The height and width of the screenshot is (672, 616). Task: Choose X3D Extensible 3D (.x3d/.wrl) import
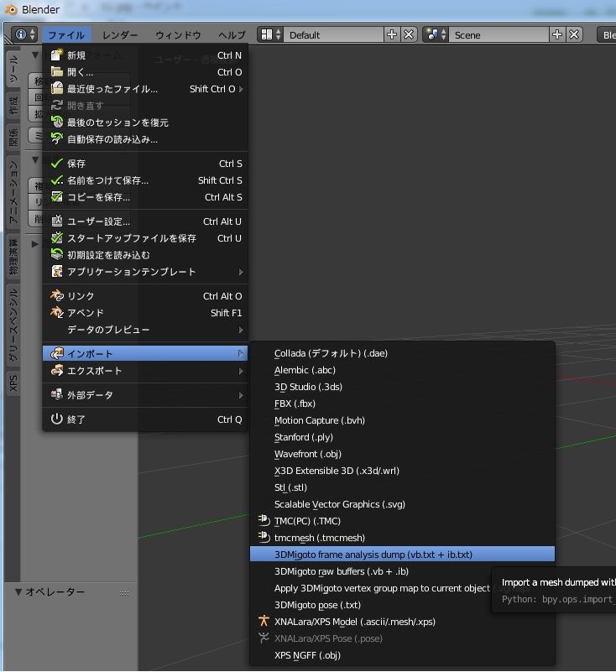(x=402, y=471)
